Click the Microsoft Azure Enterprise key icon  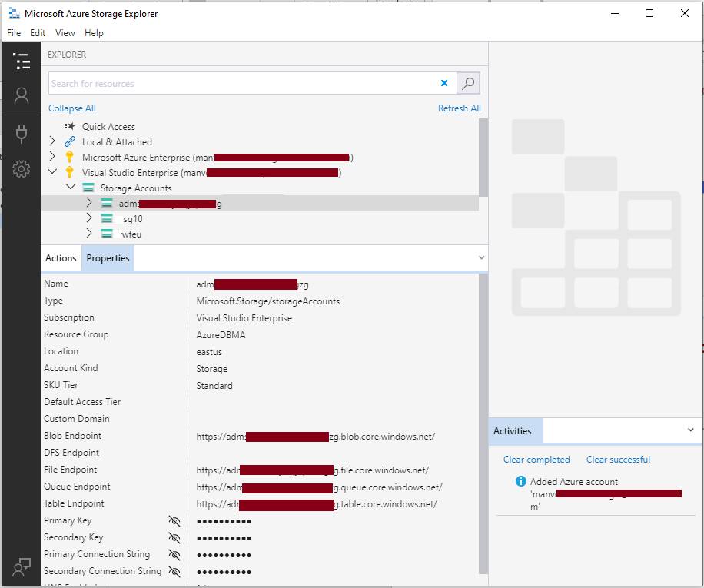[x=70, y=157]
